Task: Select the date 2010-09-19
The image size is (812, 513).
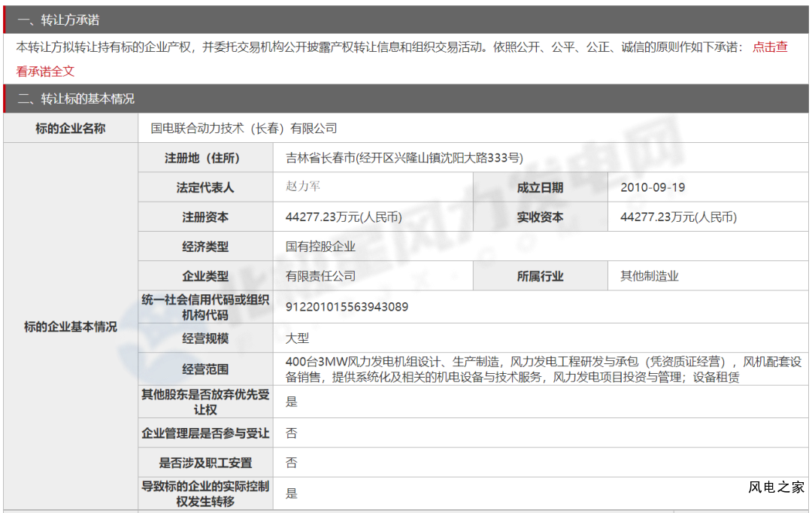Action: click(x=653, y=187)
